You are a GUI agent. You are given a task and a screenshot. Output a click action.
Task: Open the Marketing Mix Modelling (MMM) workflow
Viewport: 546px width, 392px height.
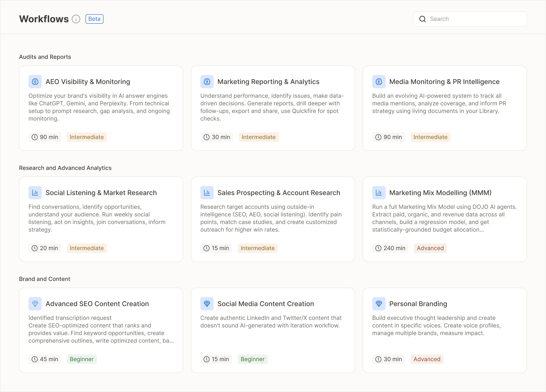pyautogui.click(x=445, y=219)
